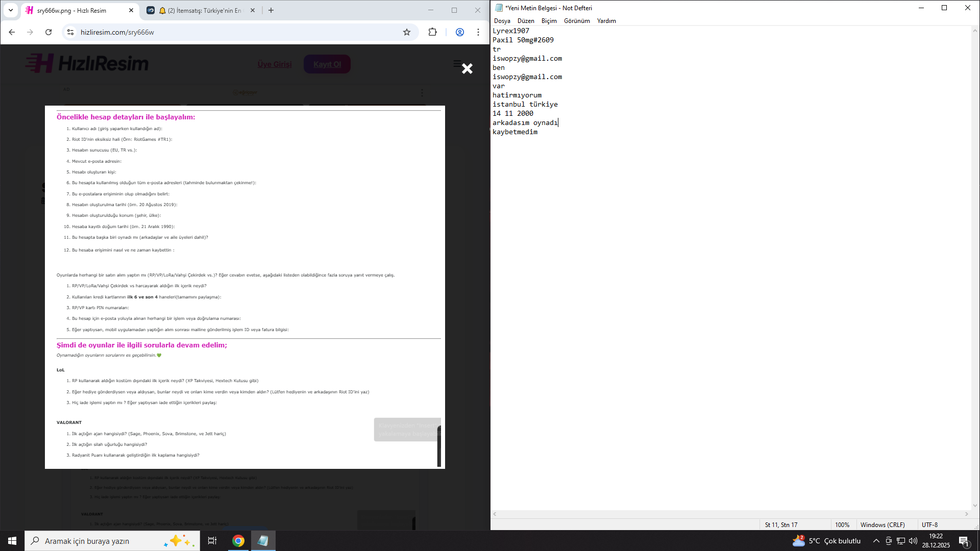Click Notepad horizontal scrollbar right arrow
The image size is (980, 551).
pos(967,514)
